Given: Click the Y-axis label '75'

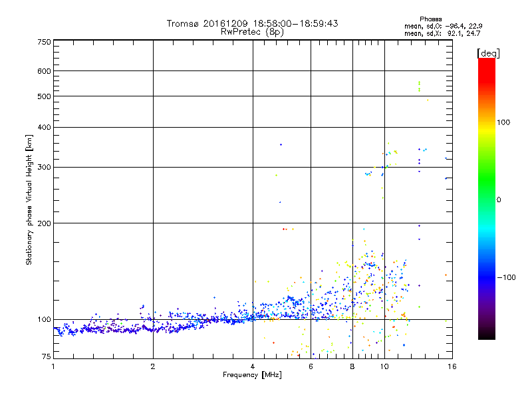Looking at the screenshot, I should (47, 356).
